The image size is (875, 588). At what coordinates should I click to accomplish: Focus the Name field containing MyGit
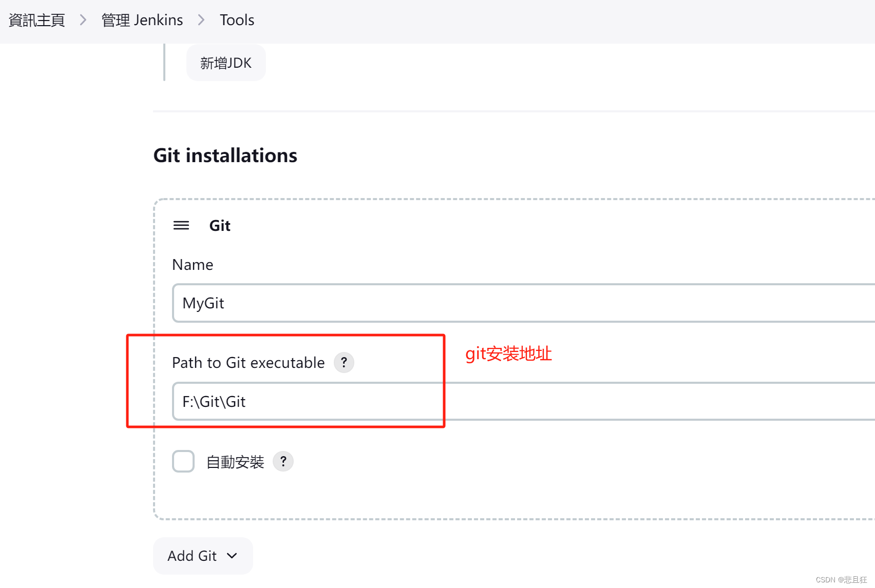[523, 303]
